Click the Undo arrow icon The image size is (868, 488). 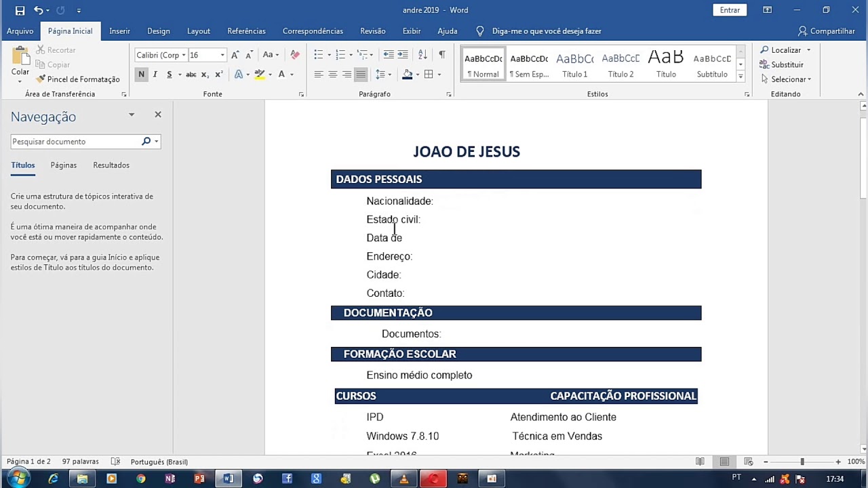click(x=38, y=10)
